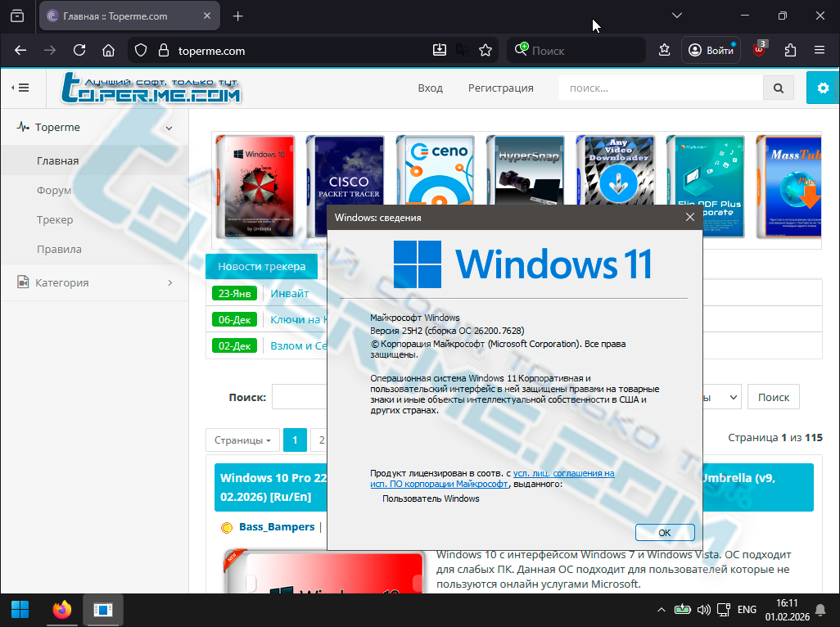This screenshot has width=840, height=627.
Task: Open the Ceno cover thumbnail
Action: pyautogui.click(x=436, y=170)
